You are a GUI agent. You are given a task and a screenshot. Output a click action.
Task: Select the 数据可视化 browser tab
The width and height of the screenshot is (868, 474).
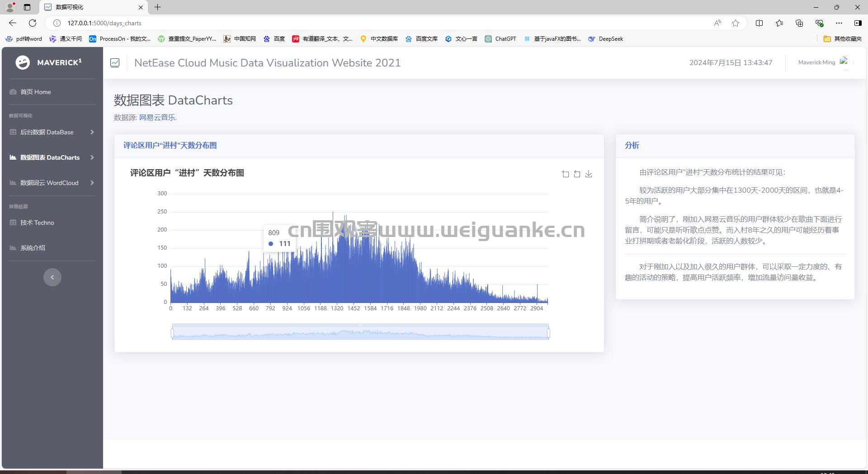pos(93,7)
